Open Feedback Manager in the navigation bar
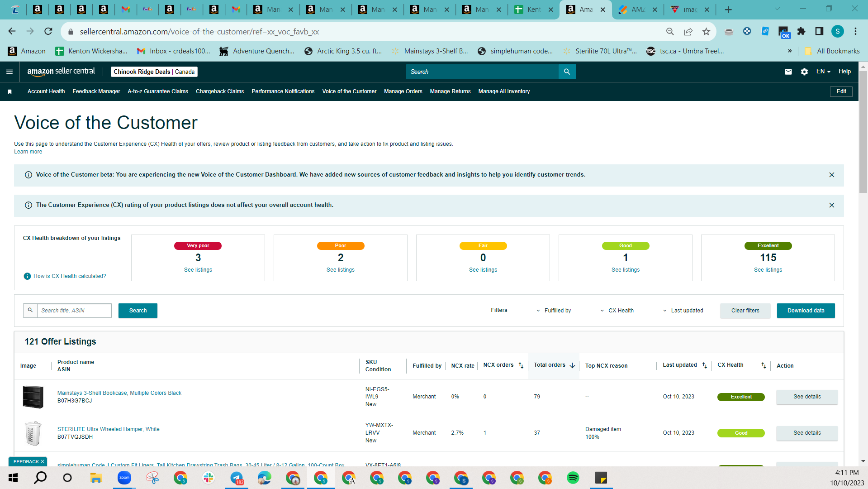The height and width of the screenshot is (489, 868). tap(96, 91)
